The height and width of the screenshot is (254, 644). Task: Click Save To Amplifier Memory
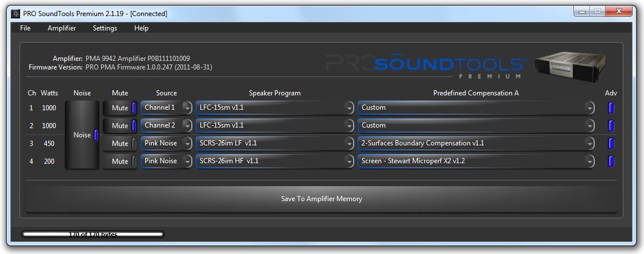point(321,199)
